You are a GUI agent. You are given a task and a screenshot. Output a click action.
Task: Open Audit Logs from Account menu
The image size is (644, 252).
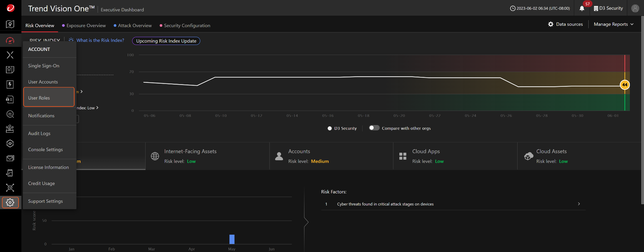[x=39, y=134]
